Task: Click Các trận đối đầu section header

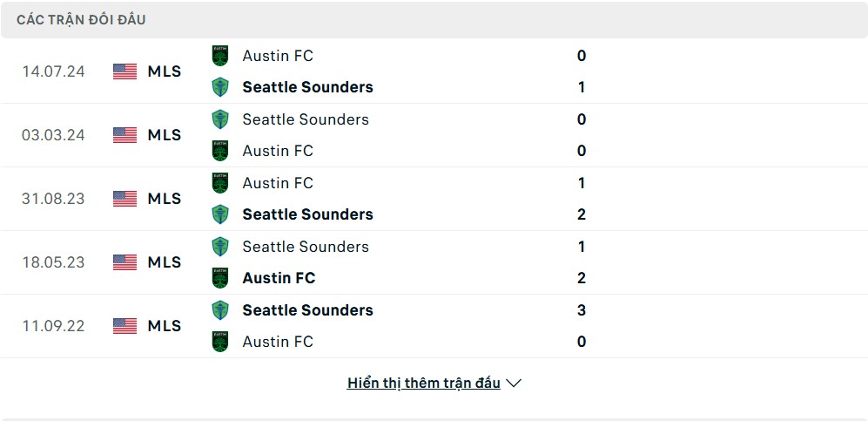Action: [x=81, y=20]
